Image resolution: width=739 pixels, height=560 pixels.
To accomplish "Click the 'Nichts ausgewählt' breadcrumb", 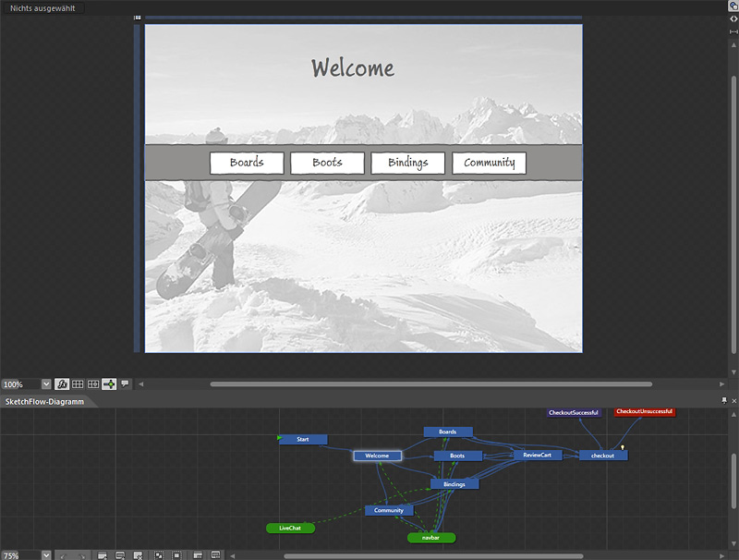I will 42,7.
